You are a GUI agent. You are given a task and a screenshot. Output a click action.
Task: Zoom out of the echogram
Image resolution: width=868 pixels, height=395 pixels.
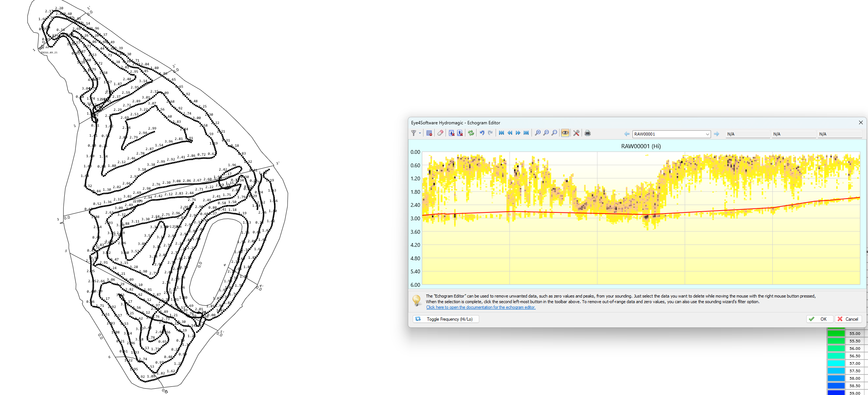pyautogui.click(x=546, y=133)
